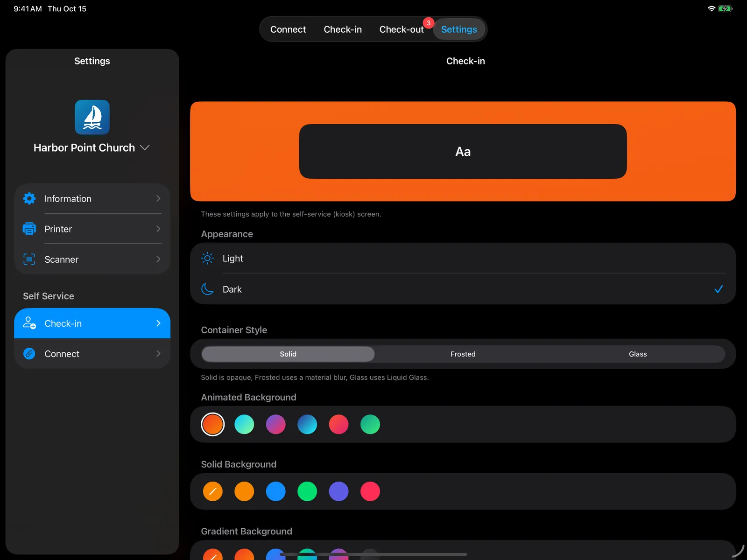This screenshot has width=747, height=560.
Task: Expand the Harbor Point Church dropdown chevron
Action: (x=145, y=147)
